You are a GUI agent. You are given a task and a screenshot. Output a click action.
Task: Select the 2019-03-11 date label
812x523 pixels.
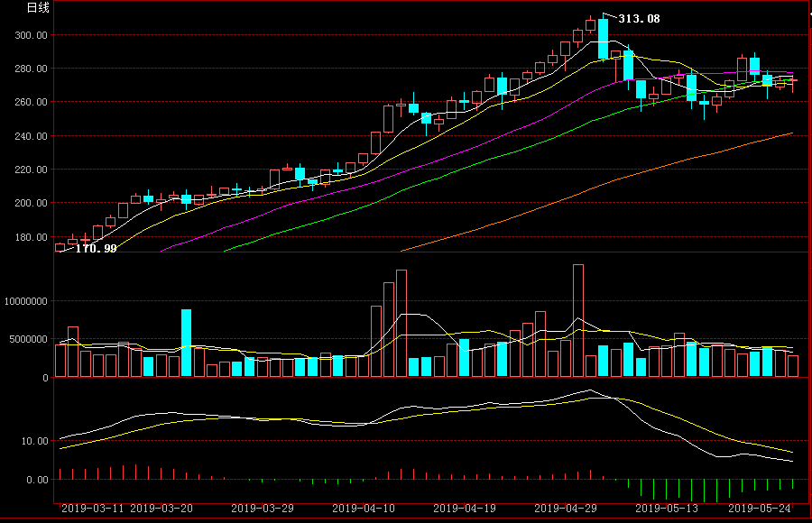click(x=93, y=509)
